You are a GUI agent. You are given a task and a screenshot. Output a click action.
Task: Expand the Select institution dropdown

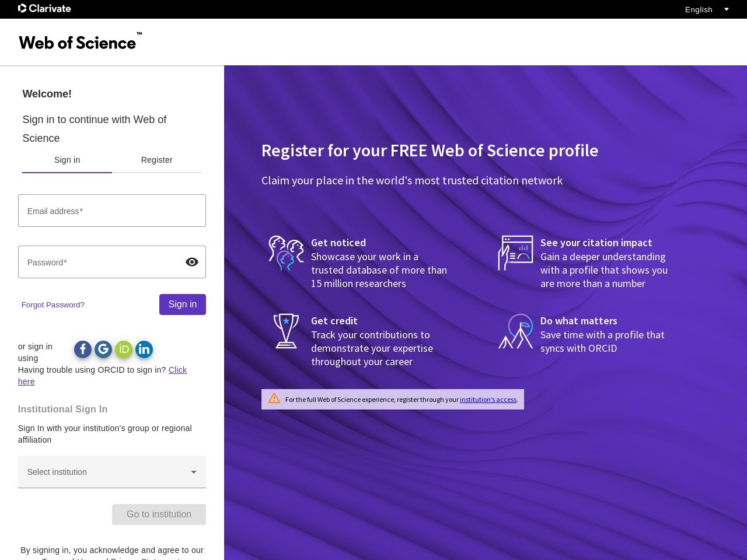[105, 472]
